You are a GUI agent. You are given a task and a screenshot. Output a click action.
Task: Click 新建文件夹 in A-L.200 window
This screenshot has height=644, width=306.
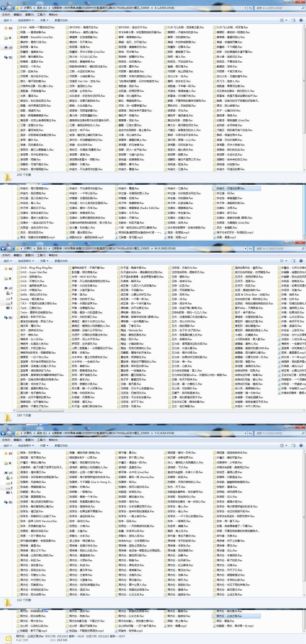pyautogui.click(x=61, y=20)
